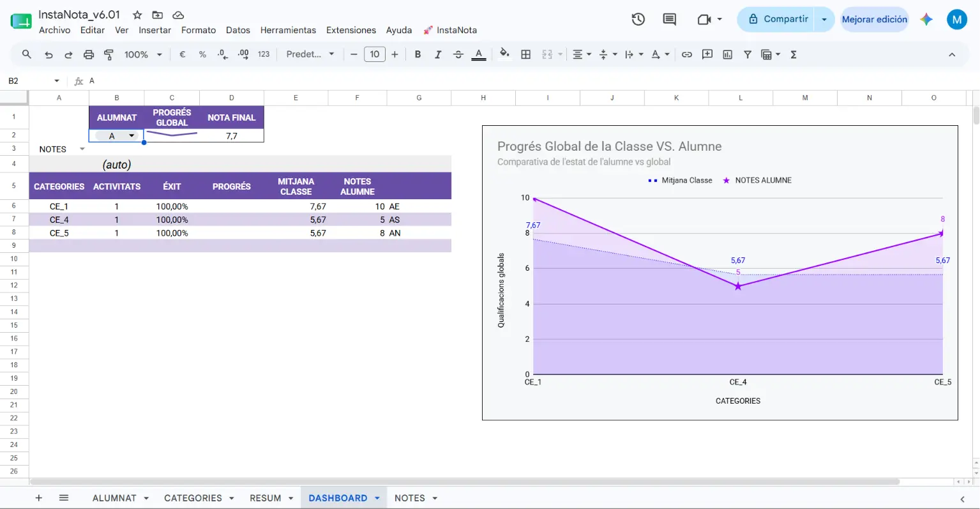The width and height of the screenshot is (980, 509).
Task: Insert a link
Action: coord(687,54)
